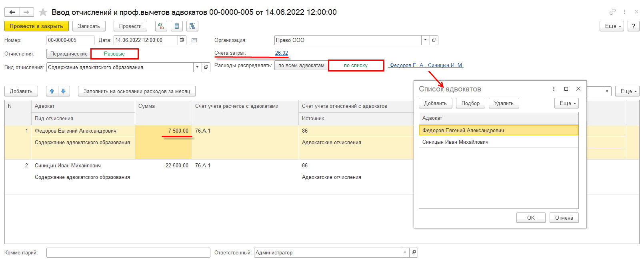Screen dimensions: 644x260
Task: Open the Еще menu in lawyers list dialog
Action: [x=566, y=103]
